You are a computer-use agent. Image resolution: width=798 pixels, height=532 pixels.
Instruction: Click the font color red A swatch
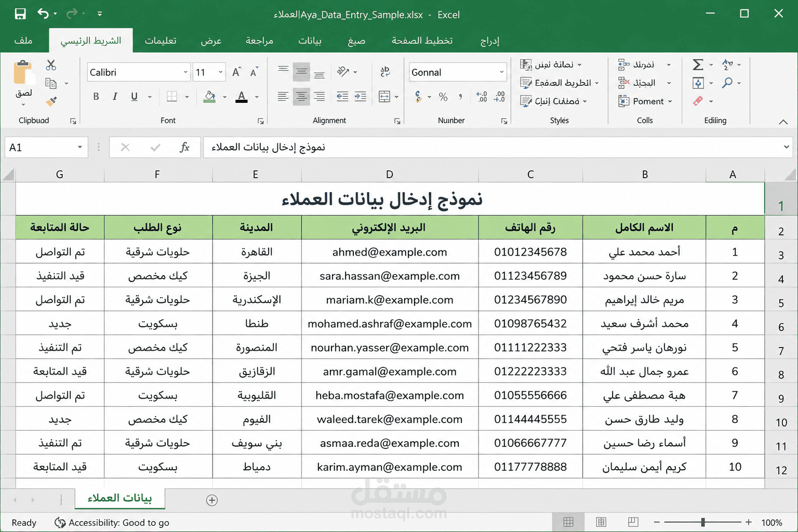coord(242,97)
